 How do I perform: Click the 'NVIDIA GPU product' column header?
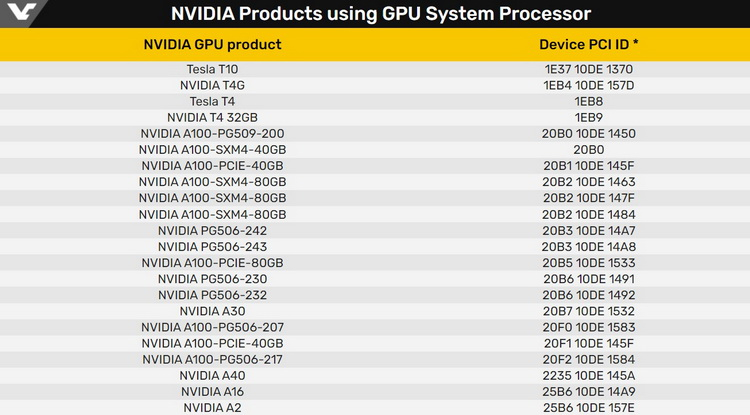213,45
